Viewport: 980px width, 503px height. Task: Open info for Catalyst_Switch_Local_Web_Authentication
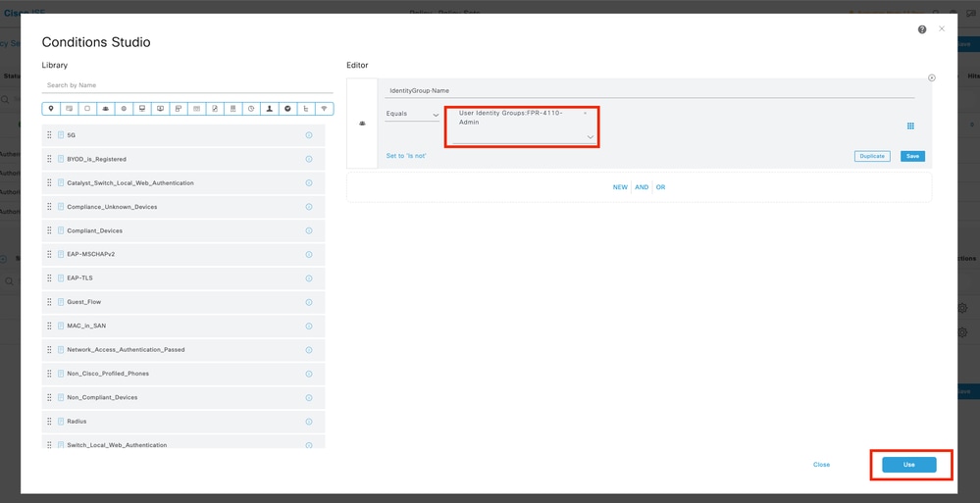tap(309, 183)
